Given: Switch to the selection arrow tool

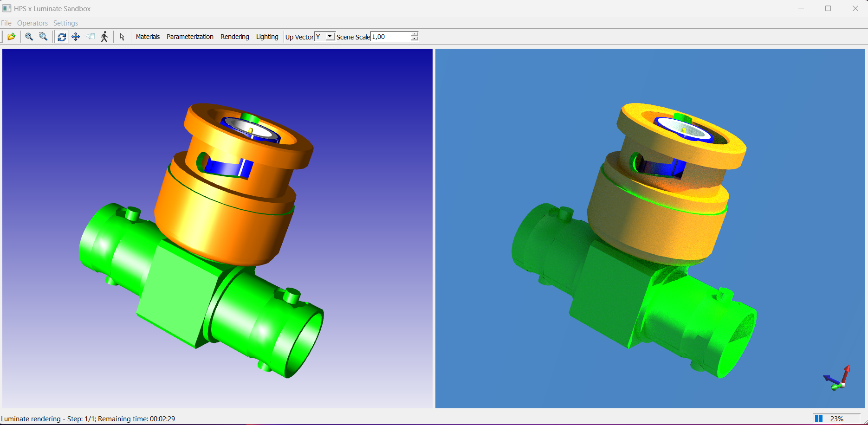Looking at the screenshot, I should (122, 36).
